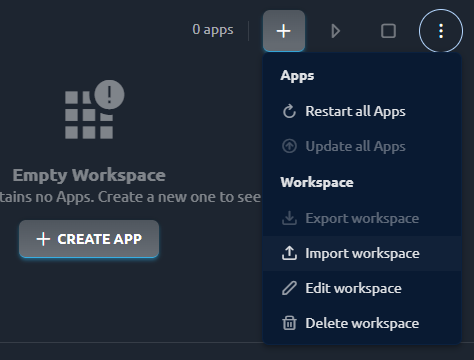Image resolution: width=474 pixels, height=360 pixels.
Task: Click the Workspace section header in menu
Action: 317,183
